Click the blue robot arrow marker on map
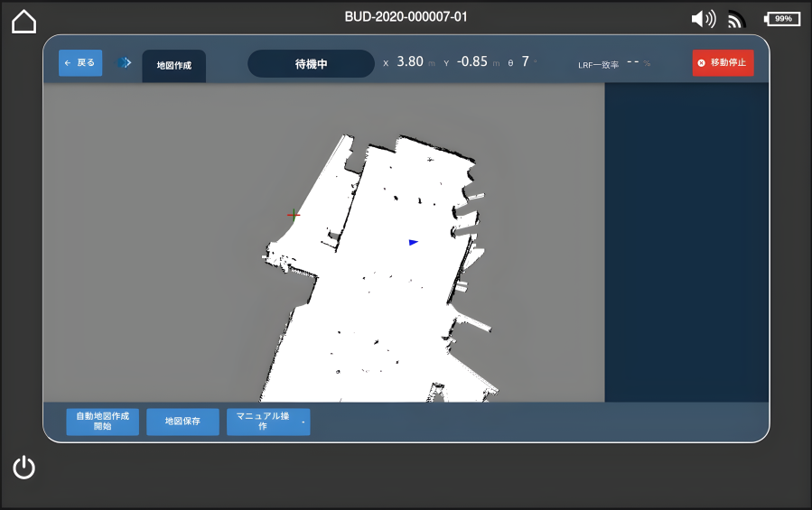812x510 pixels. pyautogui.click(x=414, y=242)
